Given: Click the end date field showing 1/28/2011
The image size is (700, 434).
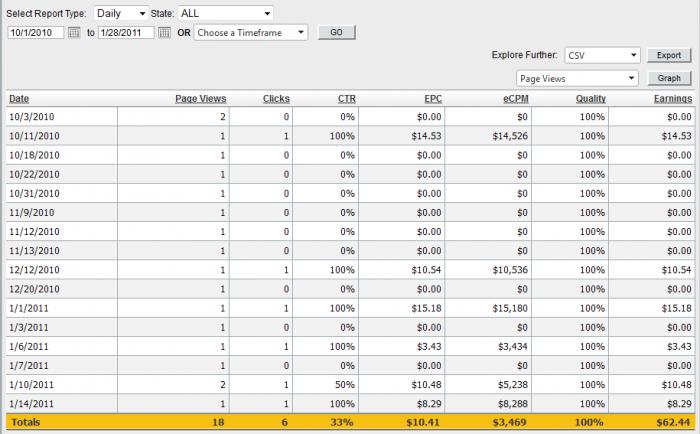Looking at the screenshot, I should click(x=126, y=33).
